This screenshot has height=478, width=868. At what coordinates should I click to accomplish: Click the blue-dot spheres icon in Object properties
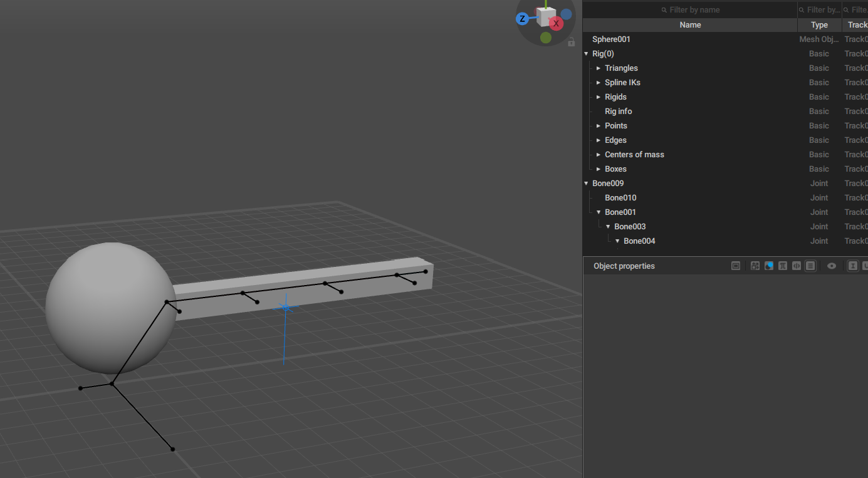(769, 266)
